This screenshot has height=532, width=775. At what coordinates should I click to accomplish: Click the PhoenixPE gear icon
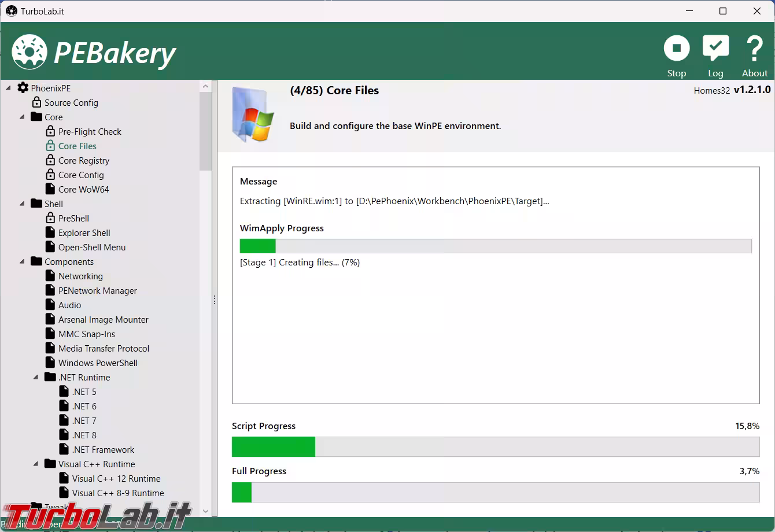coord(23,88)
